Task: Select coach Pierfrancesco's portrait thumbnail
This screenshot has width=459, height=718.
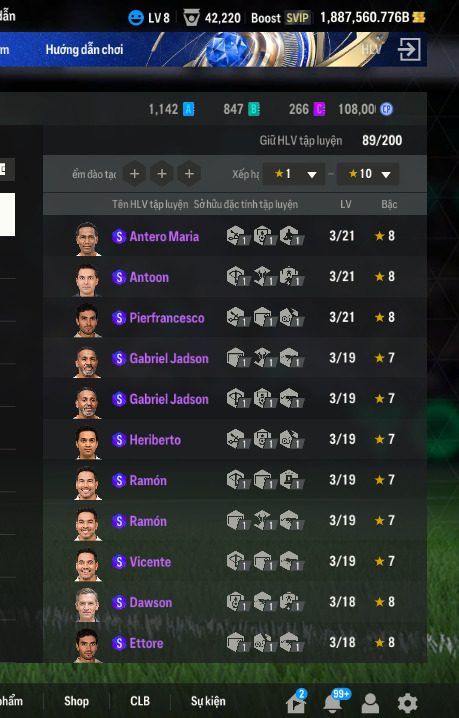Action: 87,319
